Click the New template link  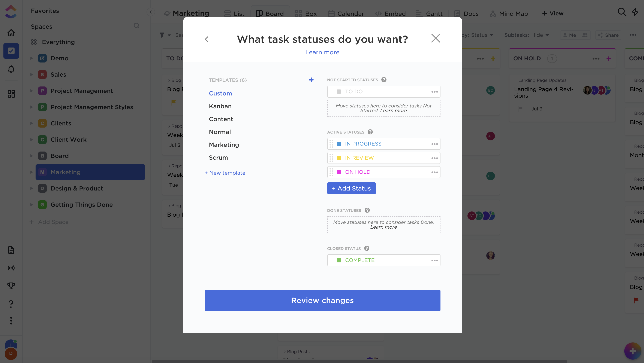point(225,173)
